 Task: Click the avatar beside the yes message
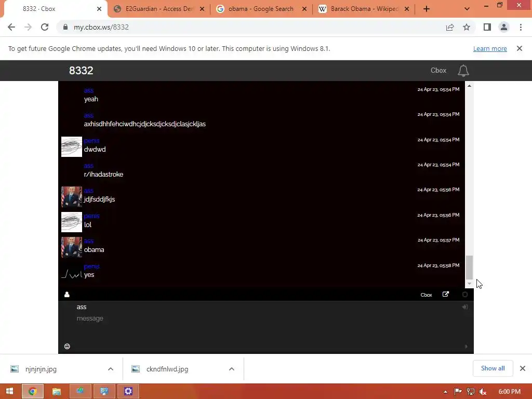point(72,272)
